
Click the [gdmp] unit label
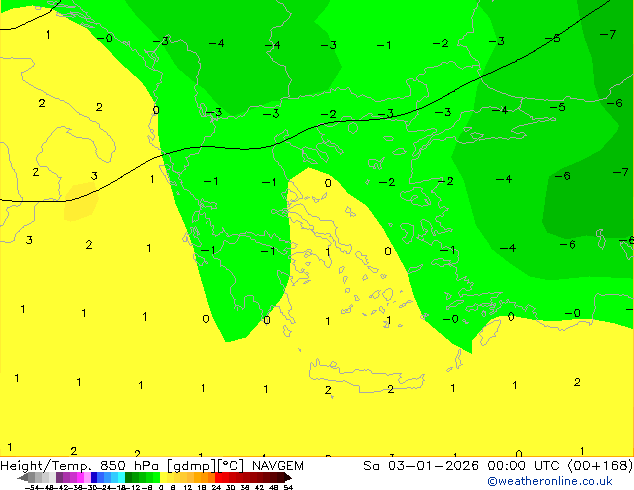tap(191, 466)
